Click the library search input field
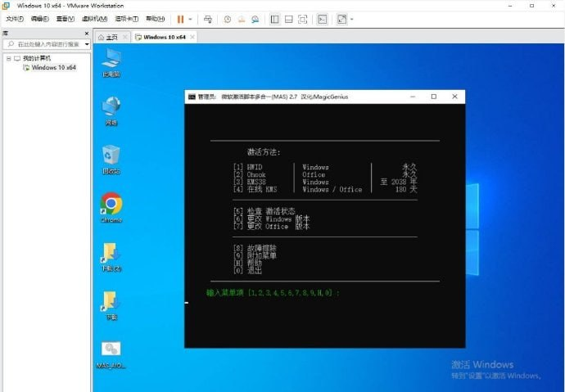565x392 pixels. [45, 44]
